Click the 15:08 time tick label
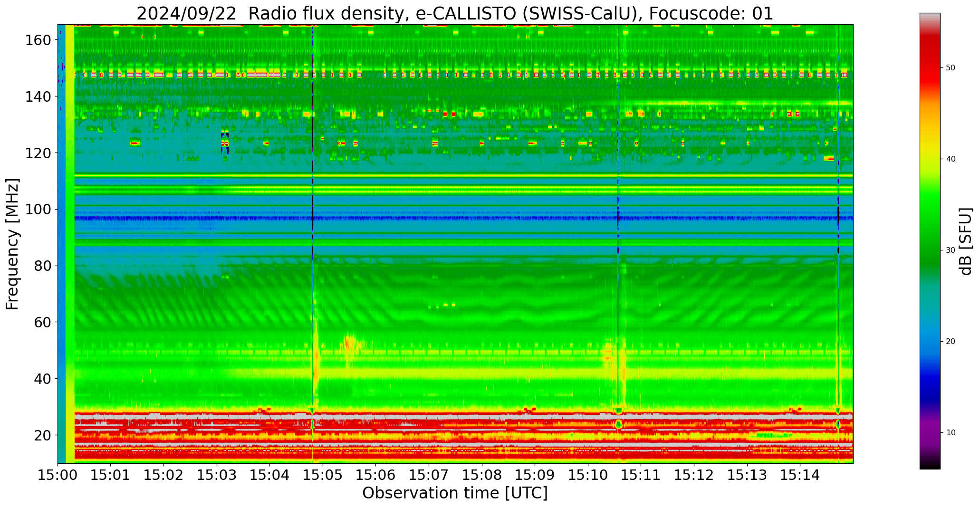980x507 pixels. pyautogui.click(x=482, y=474)
